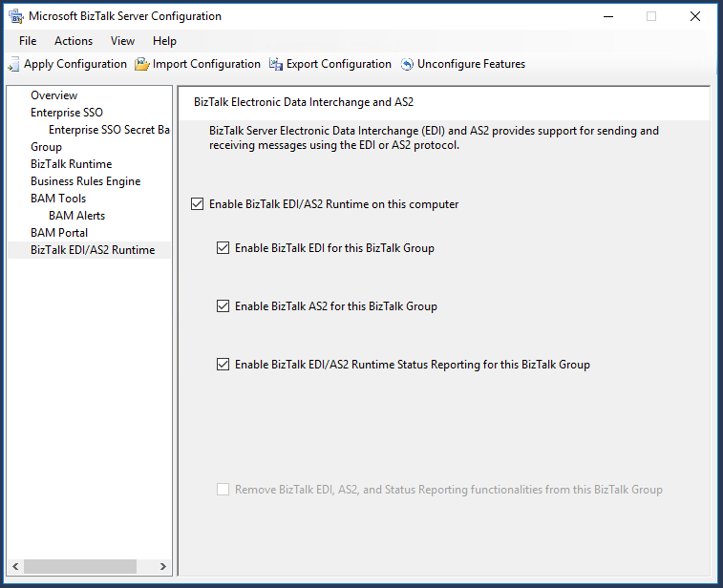Screen dimensions: 723x588
Task: Select BAM Tools in the tree
Action: click(58, 199)
